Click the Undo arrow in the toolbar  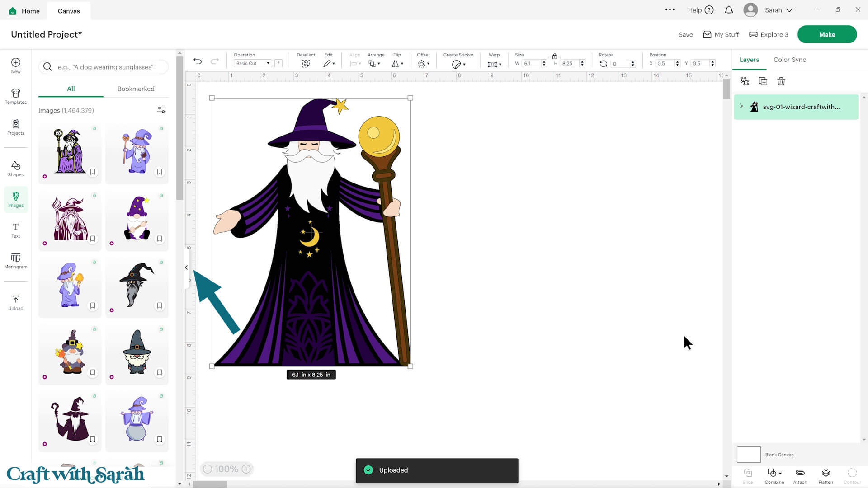198,61
